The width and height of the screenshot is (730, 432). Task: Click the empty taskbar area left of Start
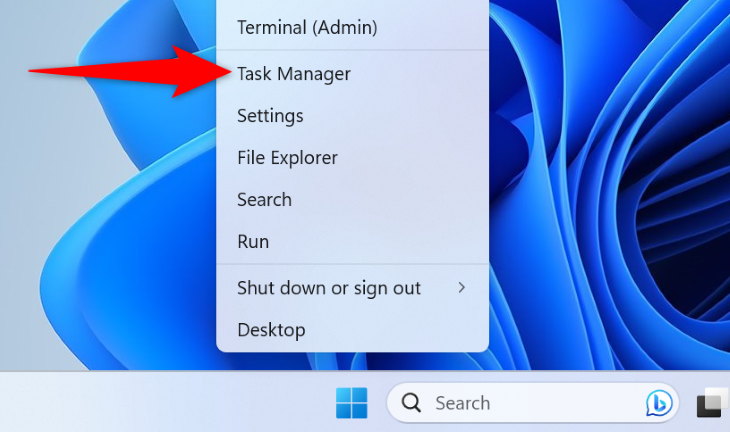tap(150, 403)
